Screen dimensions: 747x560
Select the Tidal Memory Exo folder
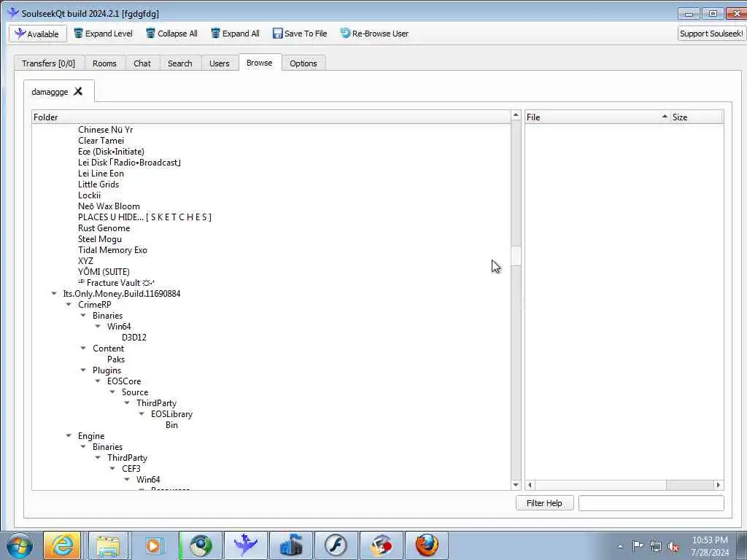coord(112,250)
